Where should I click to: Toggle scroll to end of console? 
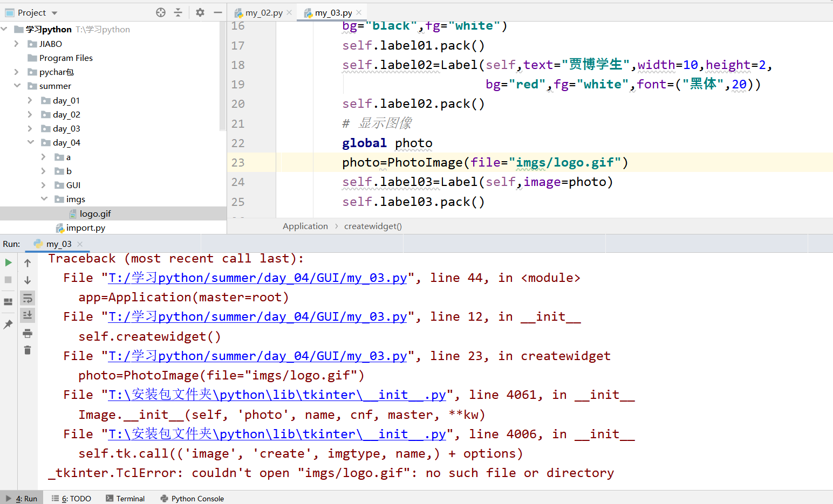point(28,315)
